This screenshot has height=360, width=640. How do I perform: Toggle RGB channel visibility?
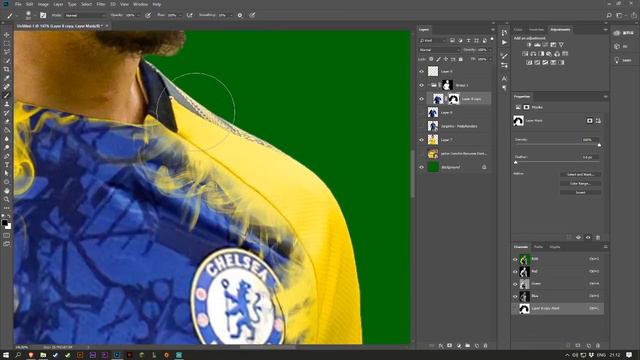(515, 259)
